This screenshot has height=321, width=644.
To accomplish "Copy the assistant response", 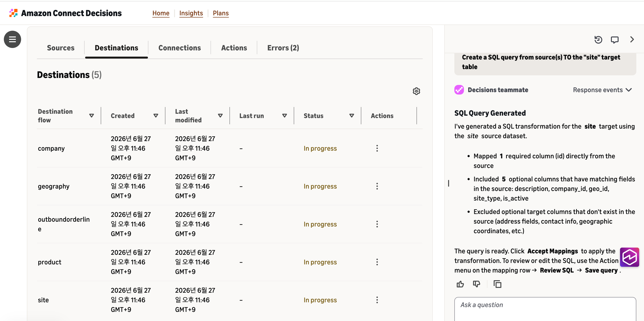I will click(x=498, y=284).
